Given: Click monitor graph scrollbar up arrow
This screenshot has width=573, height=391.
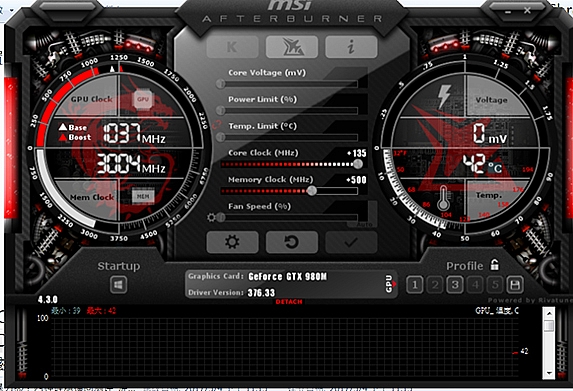Looking at the screenshot, I should coord(549,314).
